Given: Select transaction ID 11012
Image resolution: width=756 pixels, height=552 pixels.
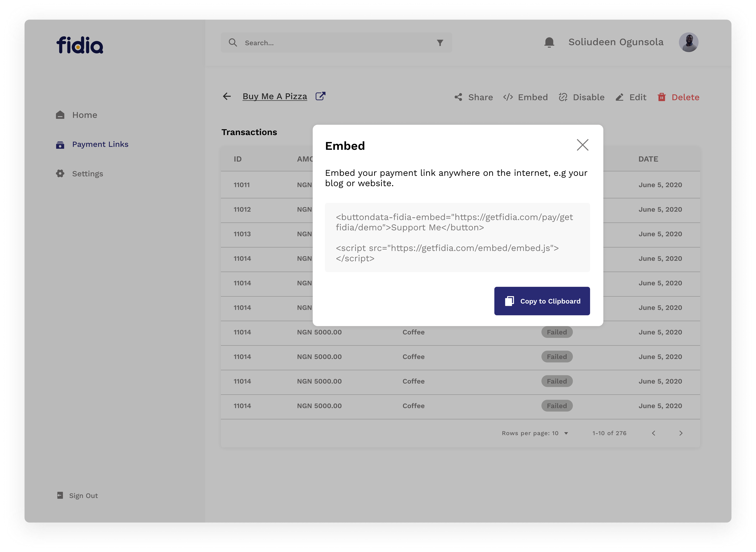Looking at the screenshot, I should click(x=242, y=209).
